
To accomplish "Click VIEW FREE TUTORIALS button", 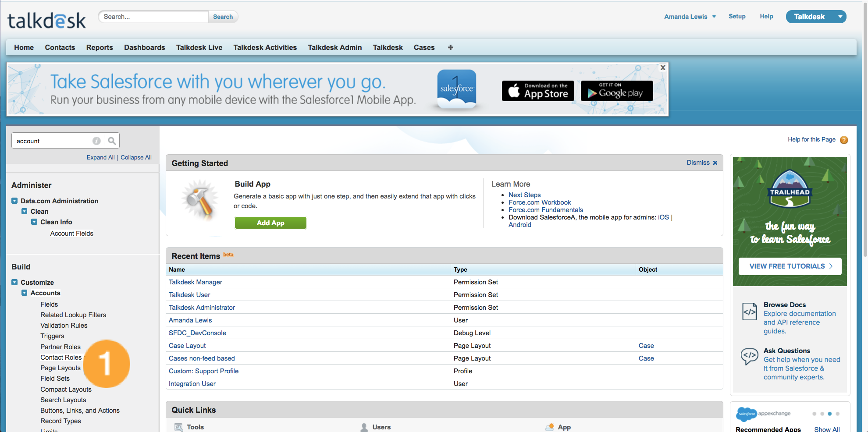I will (790, 266).
